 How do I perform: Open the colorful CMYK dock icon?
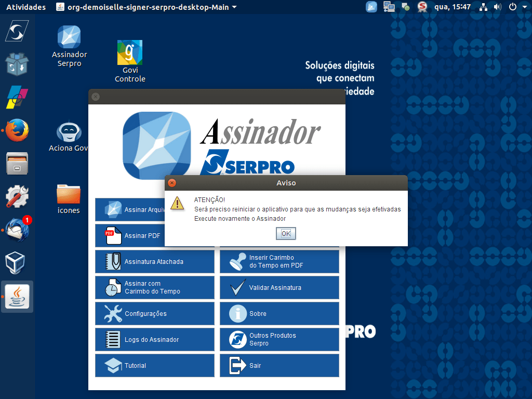pos(17,97)
